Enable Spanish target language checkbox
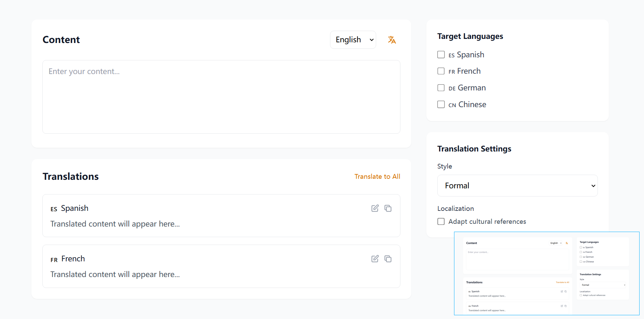 (441, 55)
